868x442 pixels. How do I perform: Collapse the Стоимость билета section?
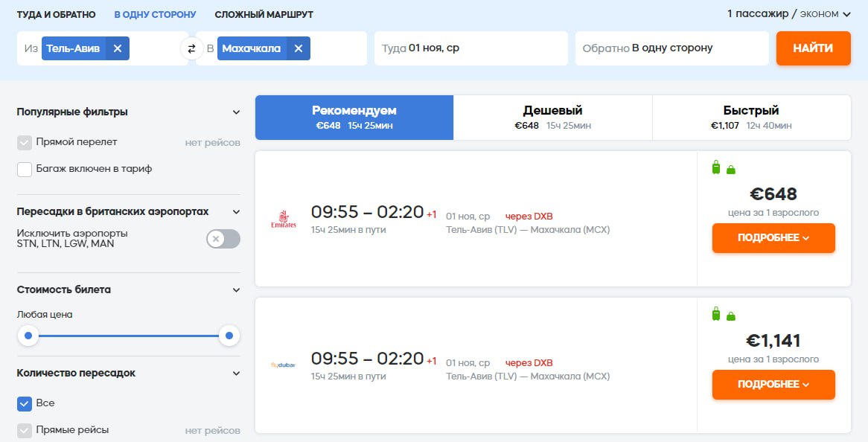pos(236,290)
